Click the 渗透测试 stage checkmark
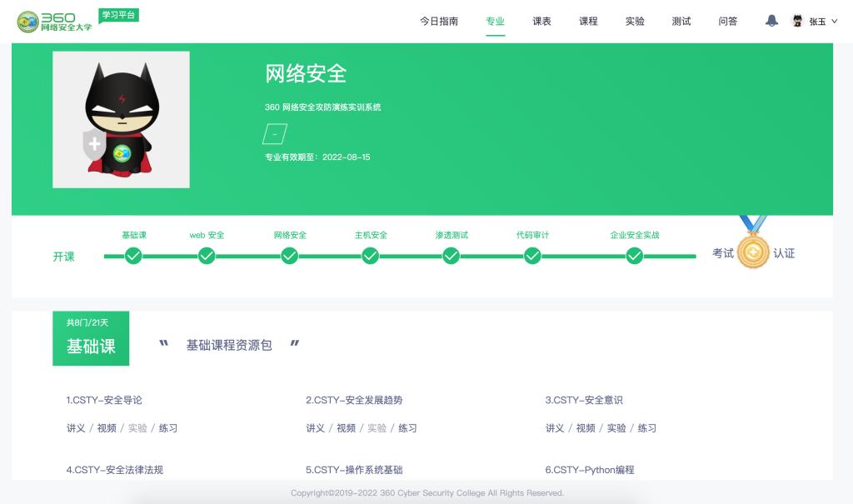This screenshot has height=504, width=853. pyautogui.click(x=451, y=257)
